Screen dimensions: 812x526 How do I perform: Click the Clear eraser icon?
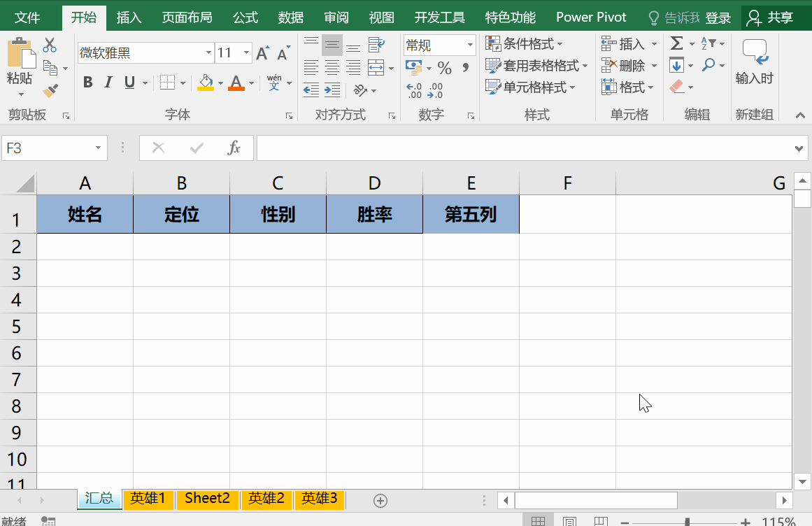click(677, 87)
